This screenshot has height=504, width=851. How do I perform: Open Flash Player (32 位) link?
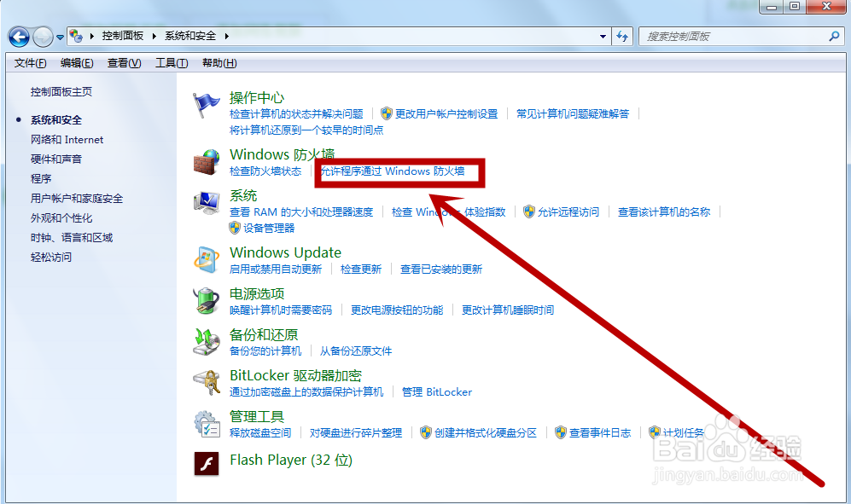[x=291, y=460]
